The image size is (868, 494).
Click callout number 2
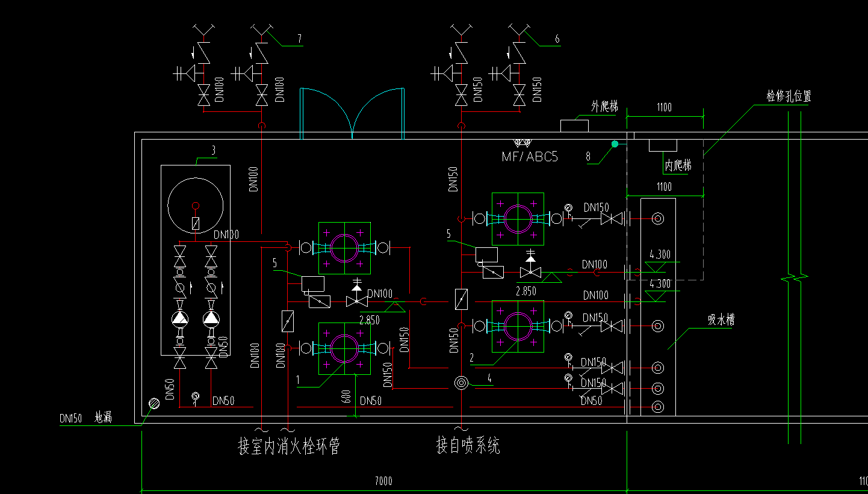[471, 358]
